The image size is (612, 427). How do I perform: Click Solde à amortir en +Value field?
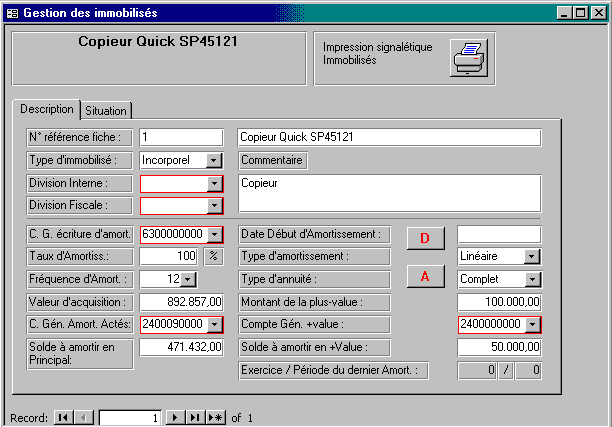tap(499, 347)
